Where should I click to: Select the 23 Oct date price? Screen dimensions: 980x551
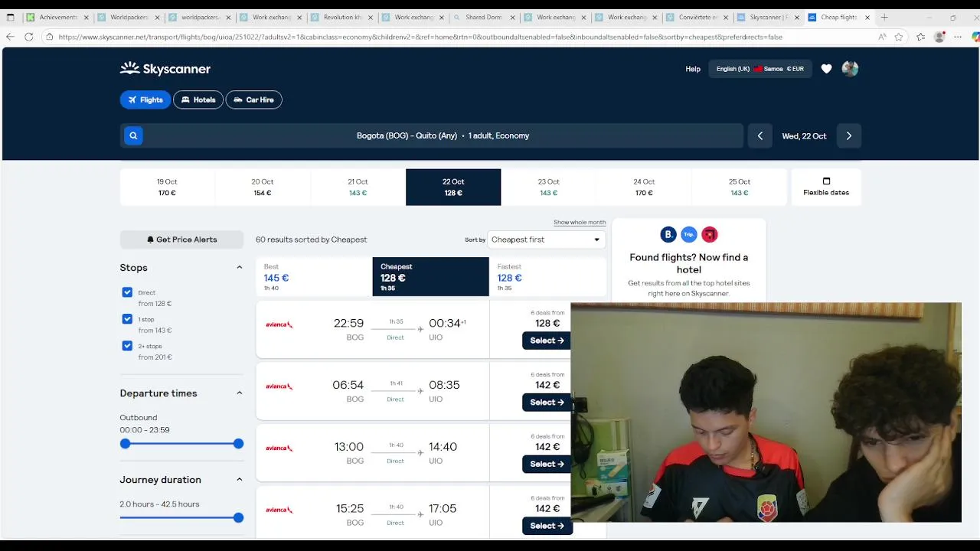548,187
